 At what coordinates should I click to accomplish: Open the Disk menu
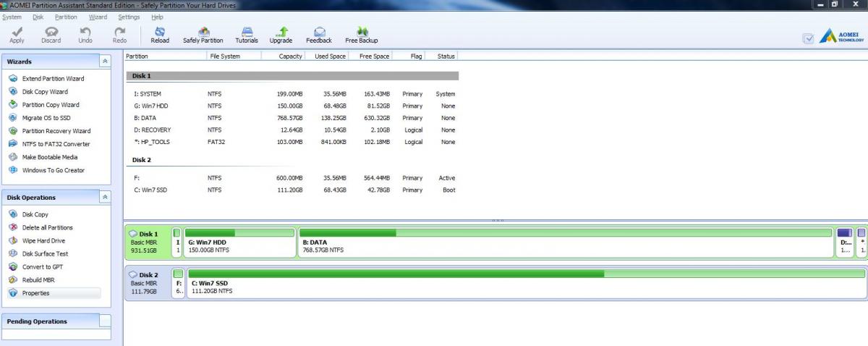coord(38,16)
